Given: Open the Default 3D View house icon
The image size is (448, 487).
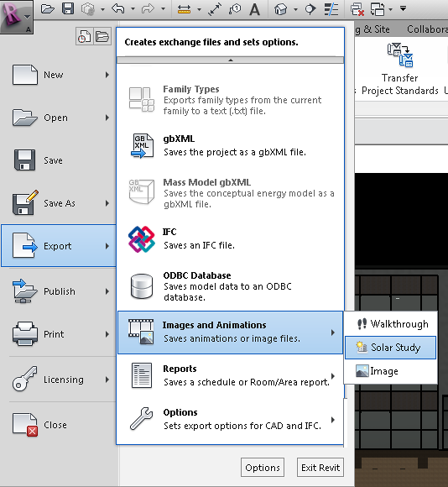Looking at the screenshot, I should 280,9.
